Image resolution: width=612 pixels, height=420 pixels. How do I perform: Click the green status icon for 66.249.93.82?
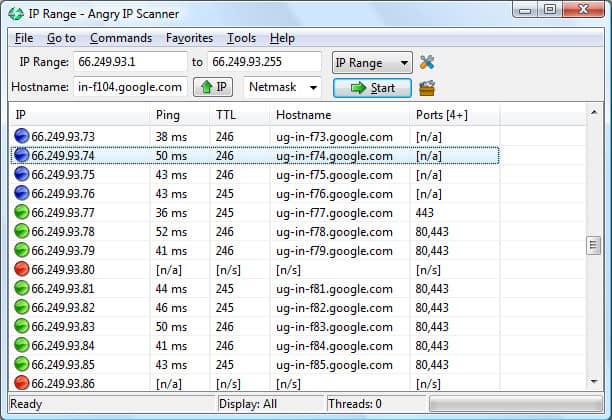tap(21, 307)
